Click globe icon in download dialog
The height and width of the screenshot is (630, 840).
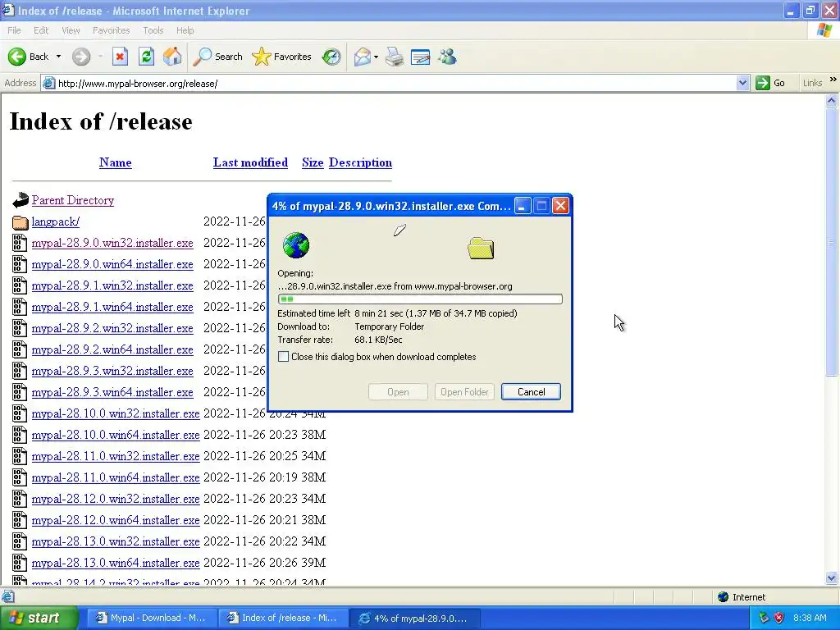pyautogui.click(x=295, y=245)
